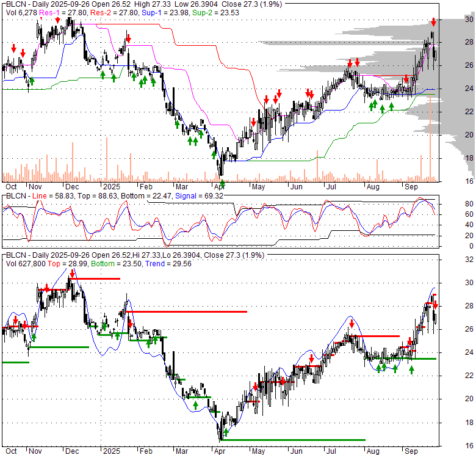Click Aug on the top chart time axis
The height and width of the screenshot is (455, 476).
pyautogui.click(x=373, y=186)
